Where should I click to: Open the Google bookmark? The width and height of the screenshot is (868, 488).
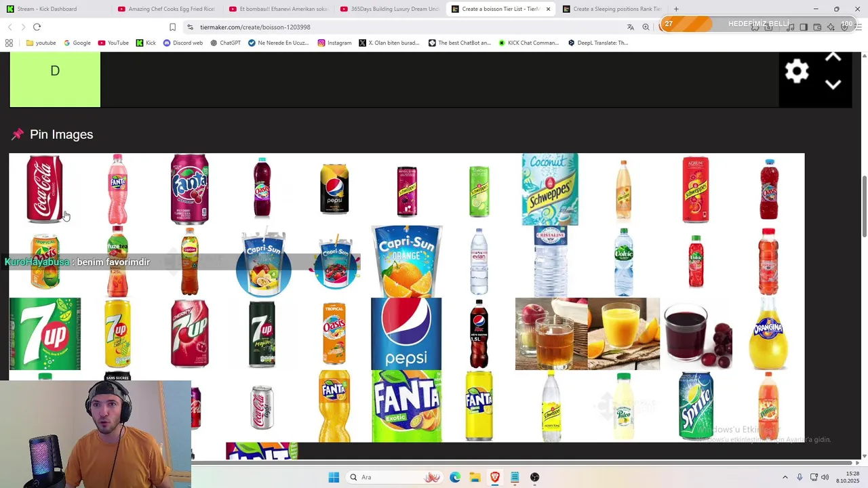pos(77,43)
